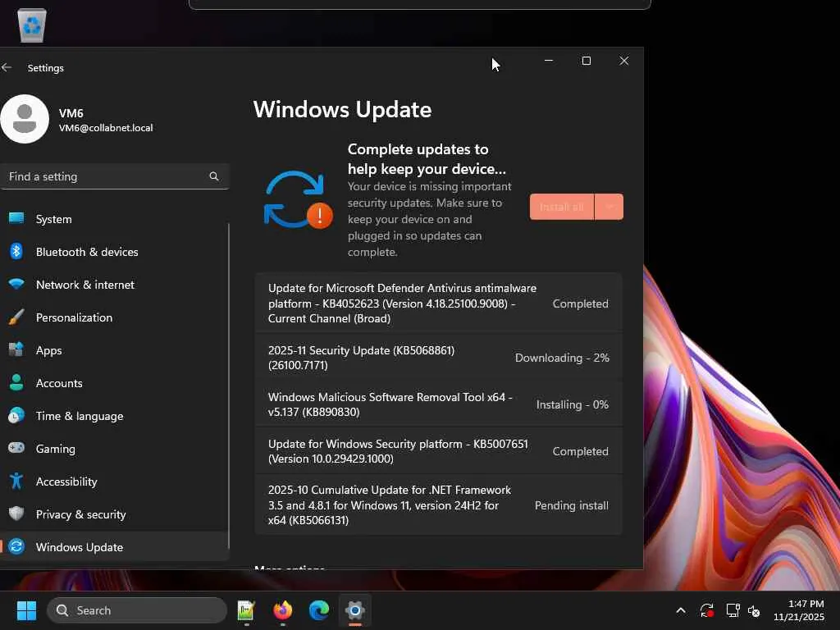The width and height of the screenshot is (840, 630).
Task: Click the Settings gear on the taskbar
Action: [x=354, y=610]
